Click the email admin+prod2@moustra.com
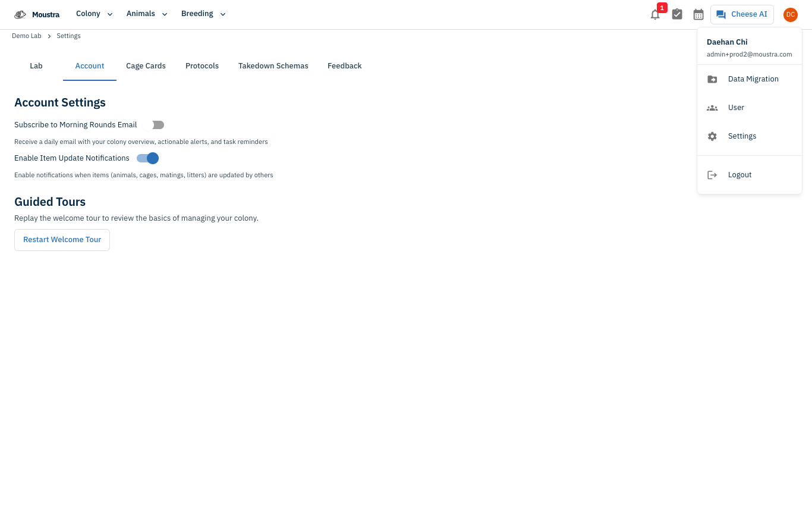This screenshot has width=812, height=508. pyautogui.click(x=749, y=54)
